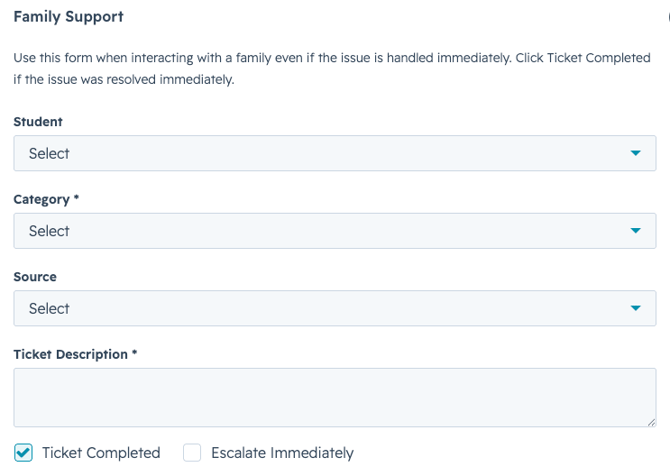
Task: Click the Ticket Description field label
Action: click(x=71, y=355)
